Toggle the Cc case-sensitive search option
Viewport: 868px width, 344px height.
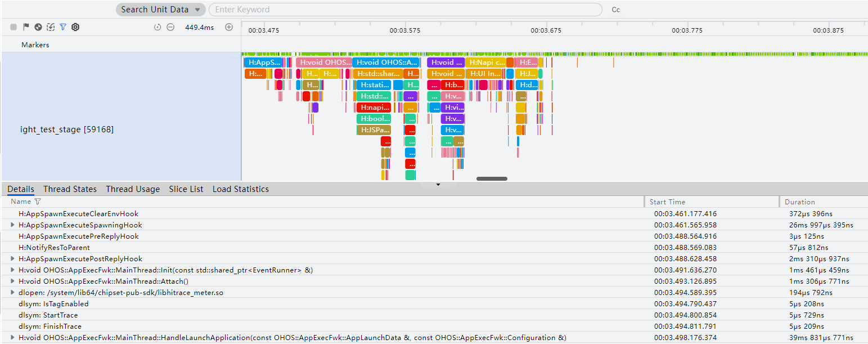616,10
